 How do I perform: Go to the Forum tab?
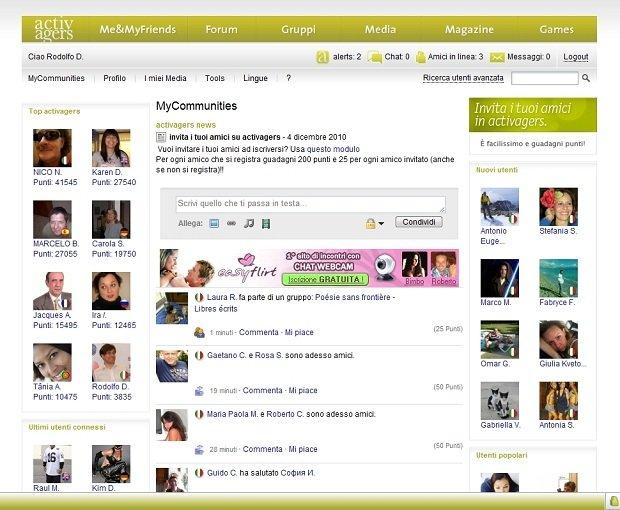pyautogui.click(x=221, y=29)
